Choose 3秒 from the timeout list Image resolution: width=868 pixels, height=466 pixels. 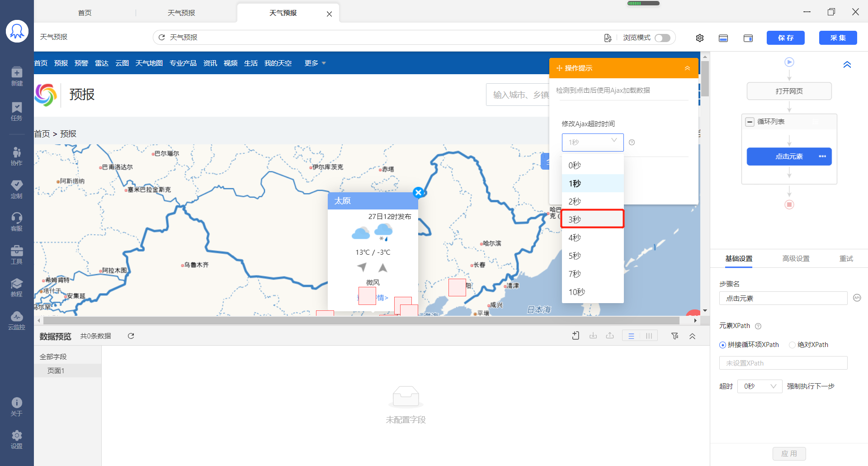593,219
